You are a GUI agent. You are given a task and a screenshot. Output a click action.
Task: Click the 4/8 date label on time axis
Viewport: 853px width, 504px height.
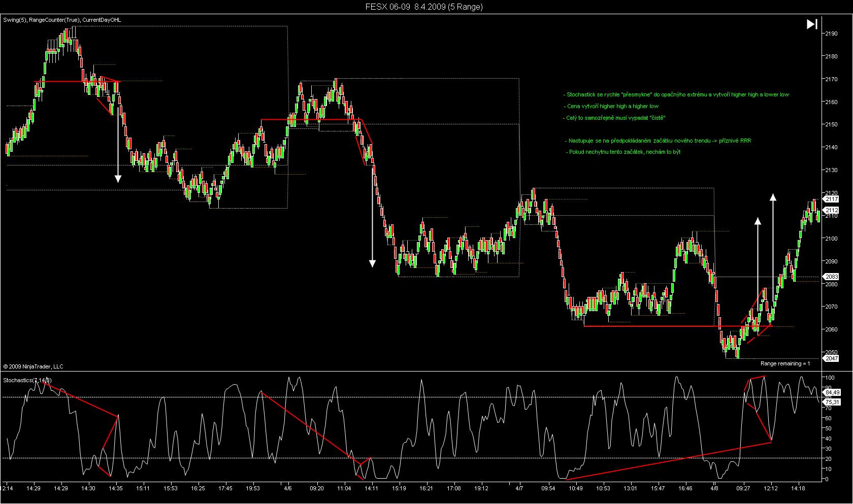[x=715, y=488]
